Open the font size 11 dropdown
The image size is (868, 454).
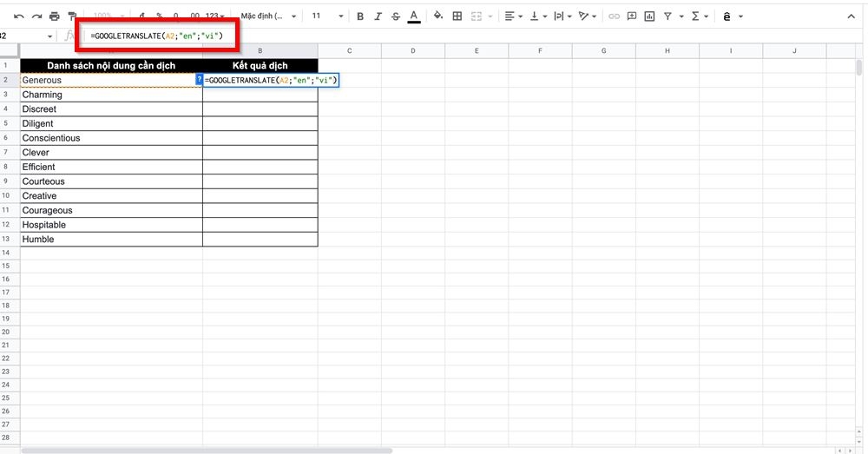327,16
